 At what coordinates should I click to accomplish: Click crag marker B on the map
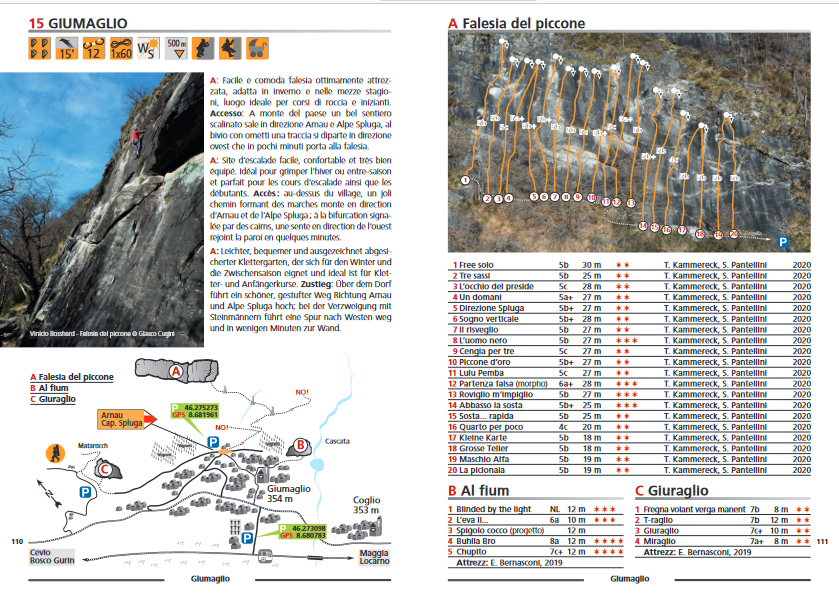pos(301,445)
